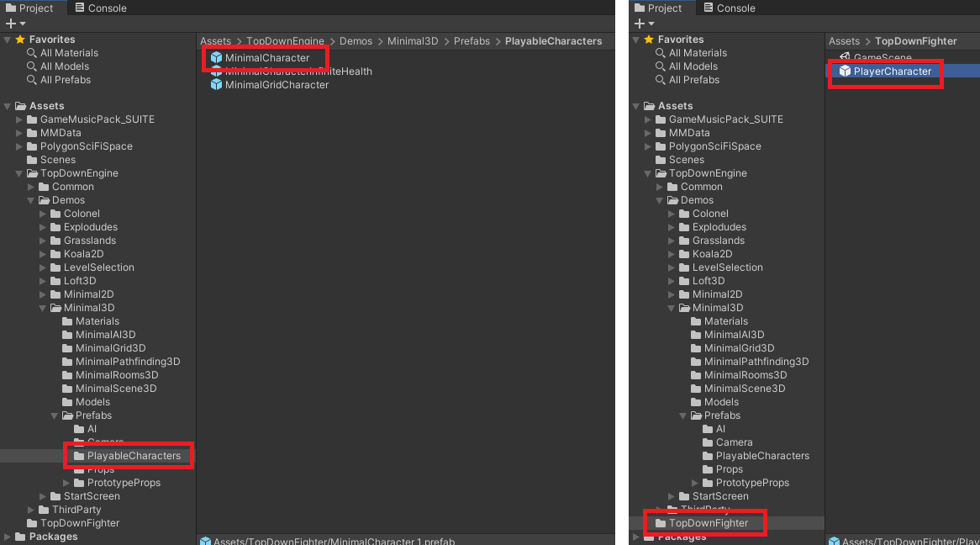Select the Project tab in right panel
The width and height of the screenshot is (980, 545).
point(658,8)
